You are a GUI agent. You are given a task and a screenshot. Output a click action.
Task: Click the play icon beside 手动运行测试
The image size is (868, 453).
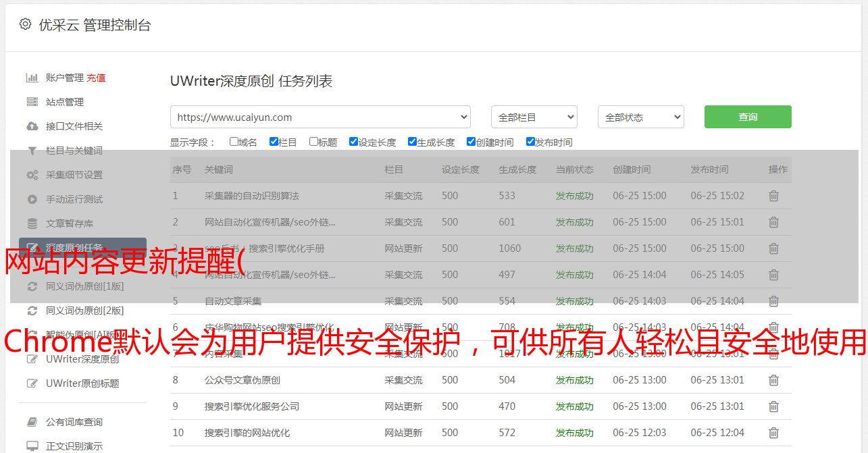coord(32,199)
